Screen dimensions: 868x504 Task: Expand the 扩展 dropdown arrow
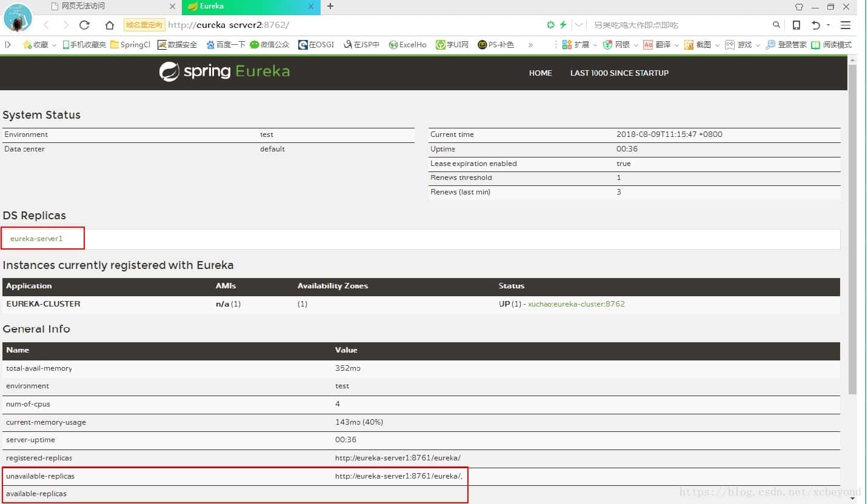click(595, 45)
